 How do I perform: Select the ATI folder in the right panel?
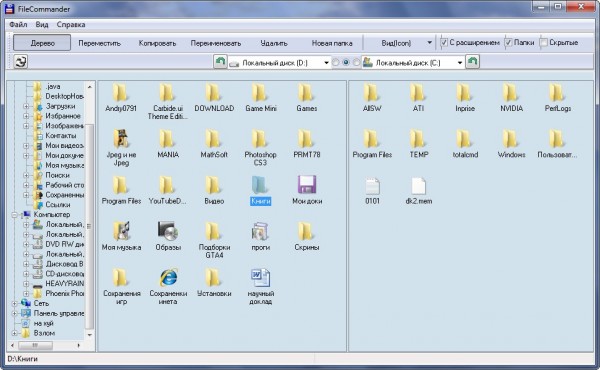418,93
